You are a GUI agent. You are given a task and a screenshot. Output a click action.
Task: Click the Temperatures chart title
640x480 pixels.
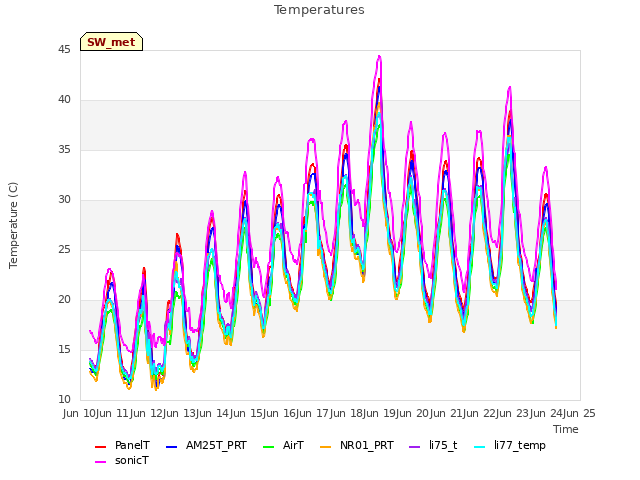[319, 10]
